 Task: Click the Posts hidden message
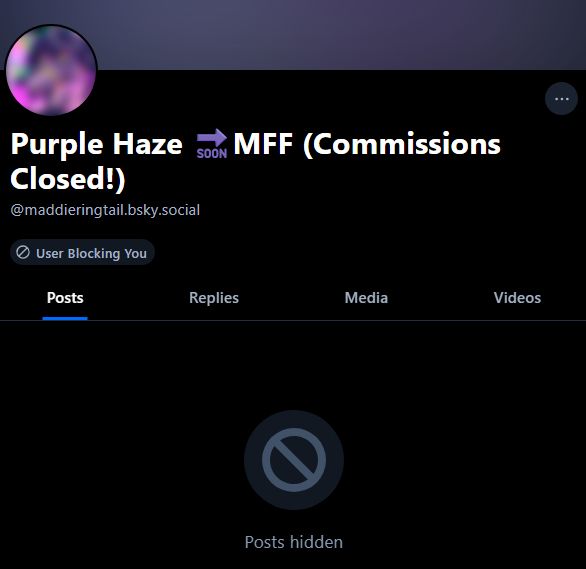294,542
